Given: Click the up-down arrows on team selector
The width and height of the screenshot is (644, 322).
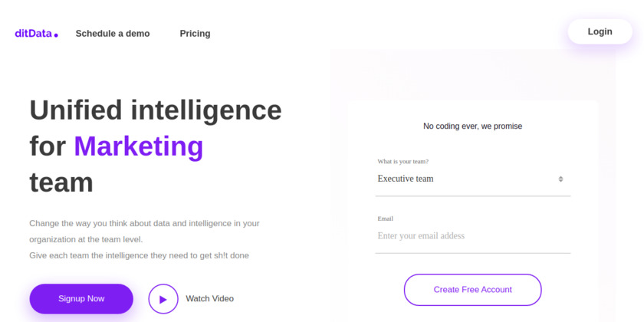Looking at the screenshot, I should tap(560, 179).
